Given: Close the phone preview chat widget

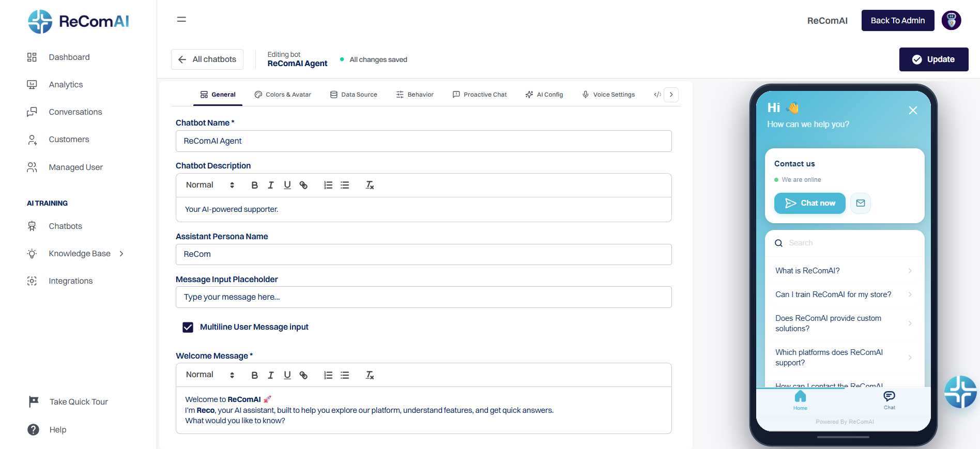Looking at the screenshot, I should 913,110.
